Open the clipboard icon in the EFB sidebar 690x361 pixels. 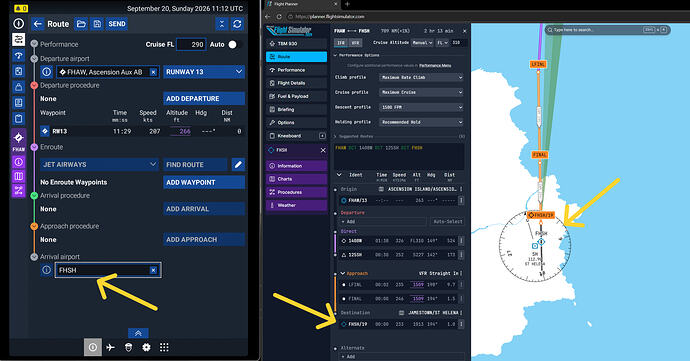pos(18,118)
